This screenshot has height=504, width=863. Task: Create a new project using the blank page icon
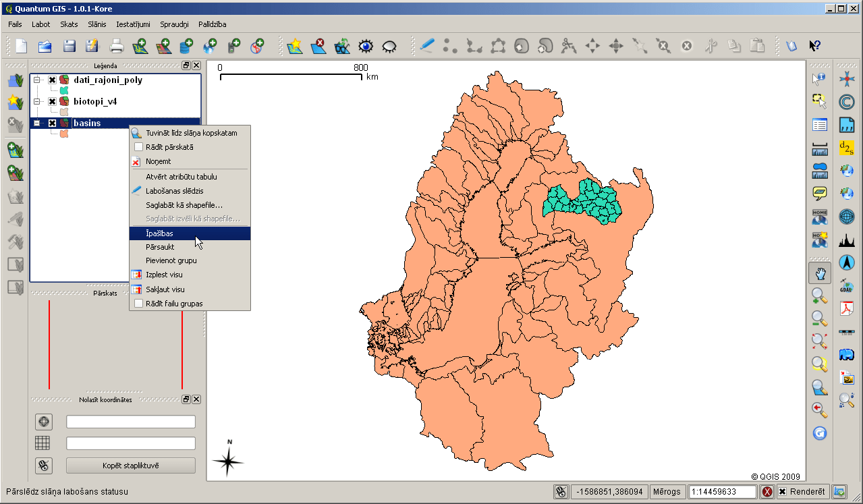(x=22, y=46)
